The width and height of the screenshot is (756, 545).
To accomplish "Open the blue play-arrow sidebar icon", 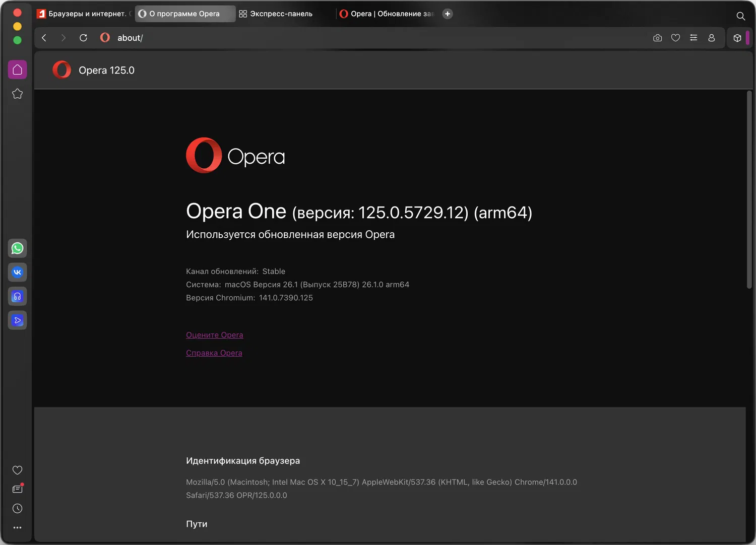I will coord(17,320).
